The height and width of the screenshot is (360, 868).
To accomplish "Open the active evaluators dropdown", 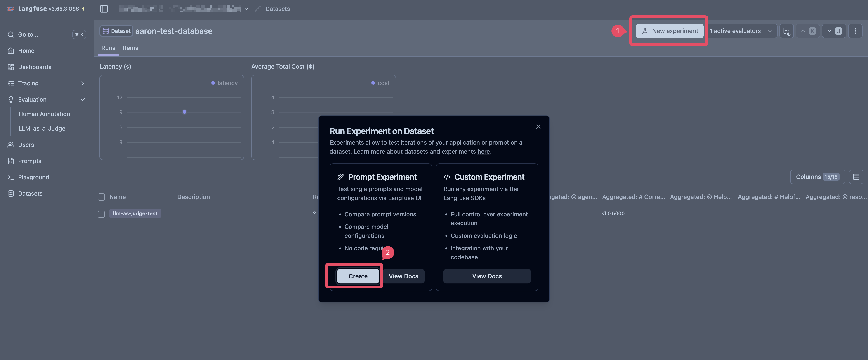I will point(741,31).
